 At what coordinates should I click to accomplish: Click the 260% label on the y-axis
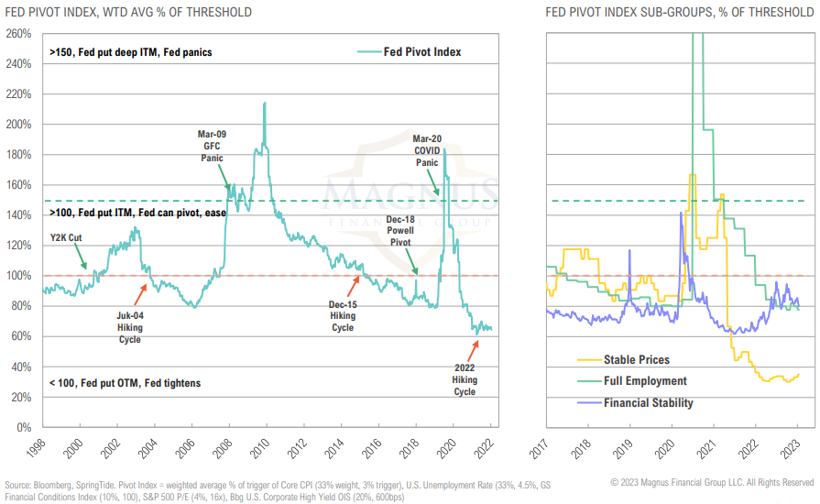click(19, 34)
